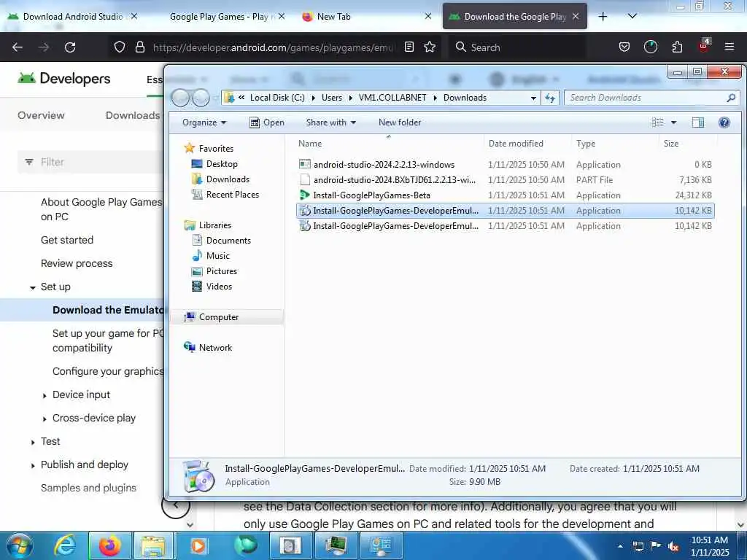
Task: List all tabs with the chevron button
Action: [632, 17]
